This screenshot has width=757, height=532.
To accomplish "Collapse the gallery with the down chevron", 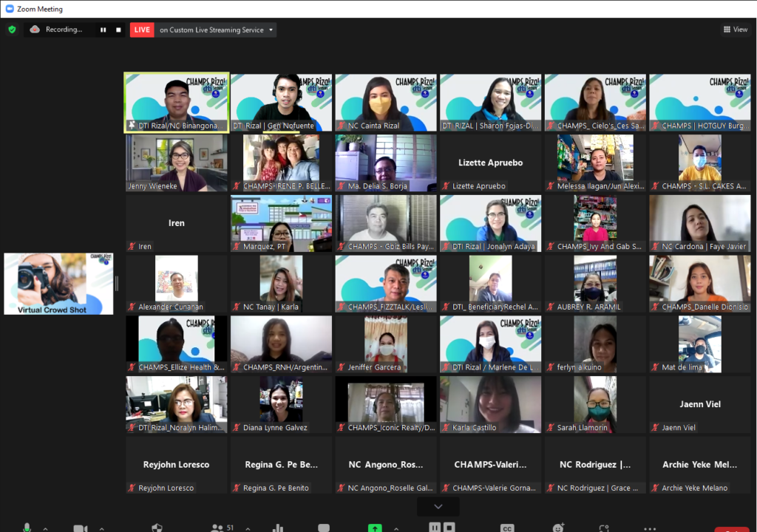I will [438, 506].
